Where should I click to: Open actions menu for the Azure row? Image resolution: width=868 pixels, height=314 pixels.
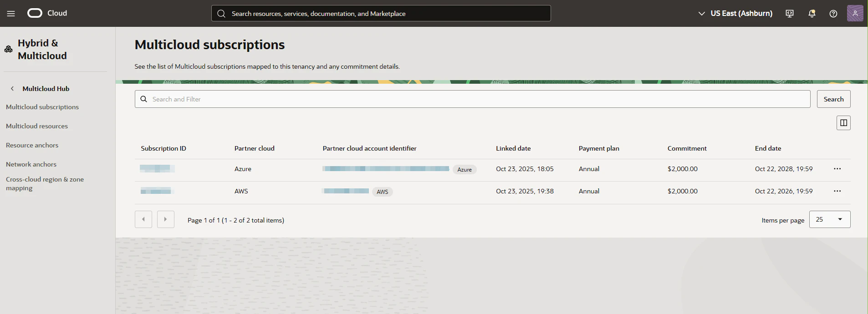837,169
